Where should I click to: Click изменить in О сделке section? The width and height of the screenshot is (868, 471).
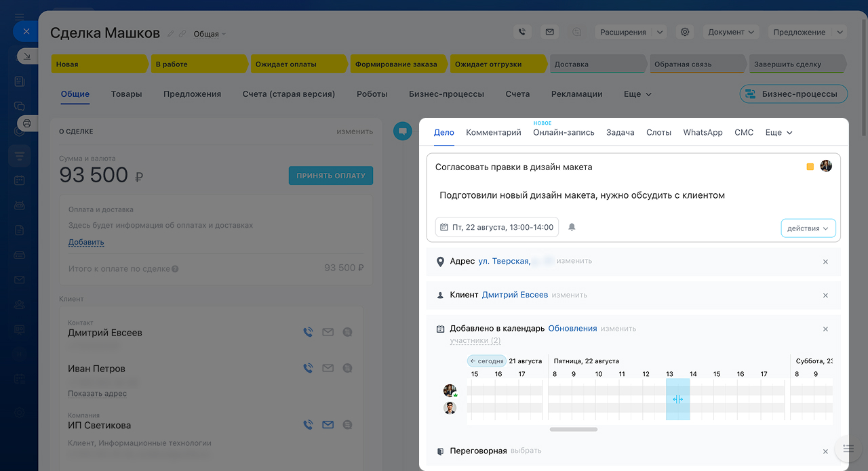tap(355, 131)
